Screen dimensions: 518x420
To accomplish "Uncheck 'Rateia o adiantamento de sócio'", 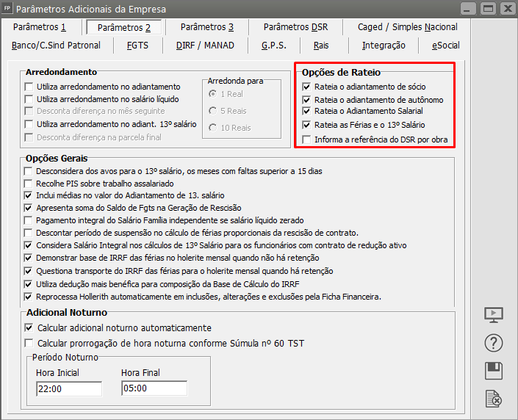I will (306, 87).
